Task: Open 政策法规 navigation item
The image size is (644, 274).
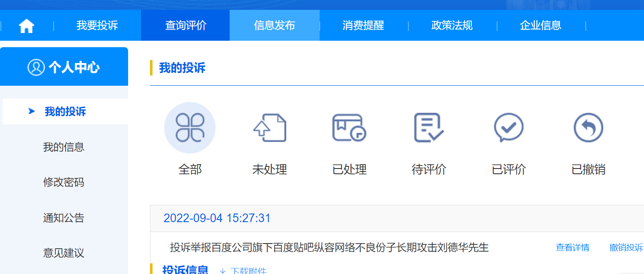Action: point(452,25)
